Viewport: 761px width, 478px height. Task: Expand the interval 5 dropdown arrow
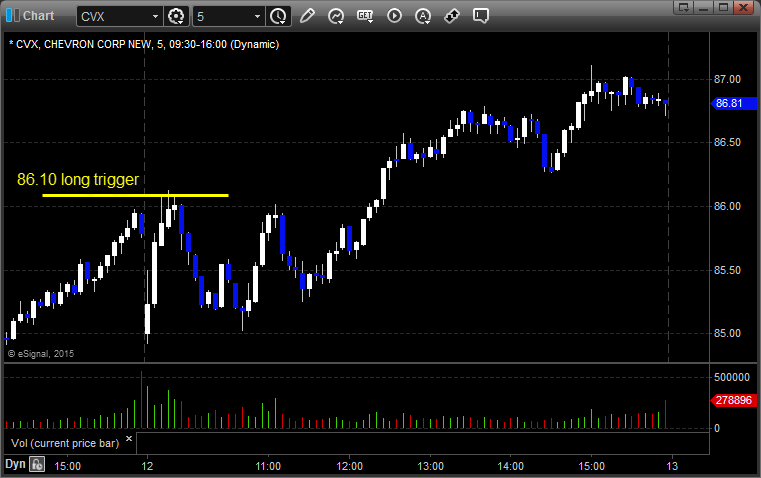coord(257,16)
